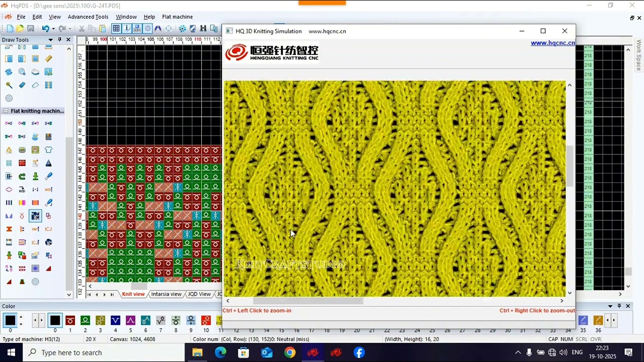Image resolution: width=644 pixels, height=362 pixels.
Task: Click the Windows Start button
Action: [11, 352]
